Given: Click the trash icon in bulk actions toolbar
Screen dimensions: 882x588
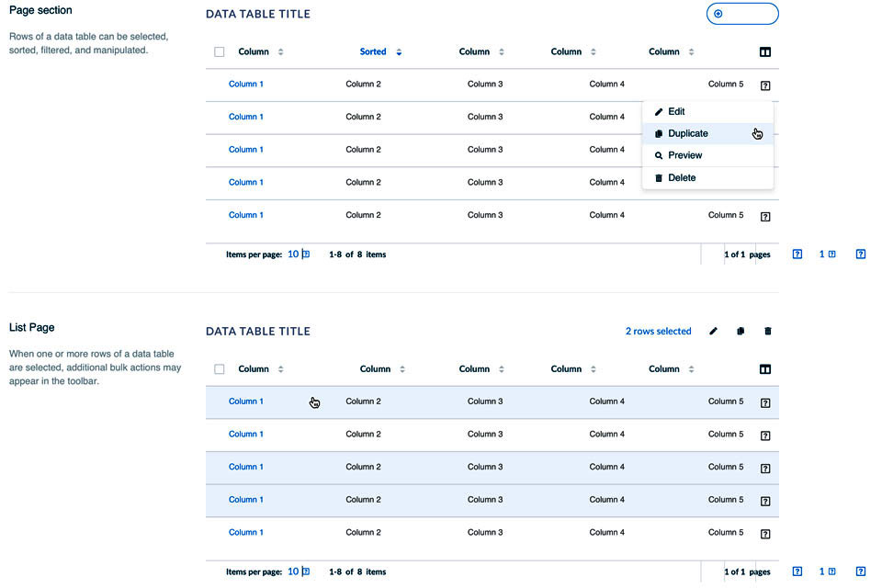Looking at the screenshot, I should click(768, 332).
